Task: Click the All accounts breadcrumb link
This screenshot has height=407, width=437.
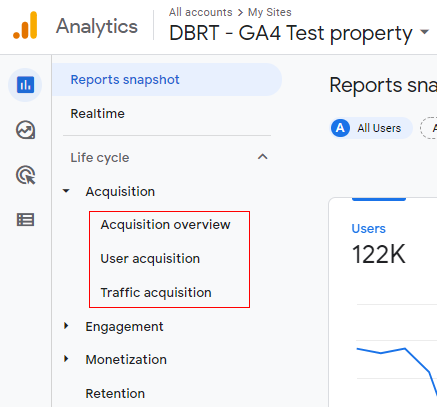Action: [200, 12]
